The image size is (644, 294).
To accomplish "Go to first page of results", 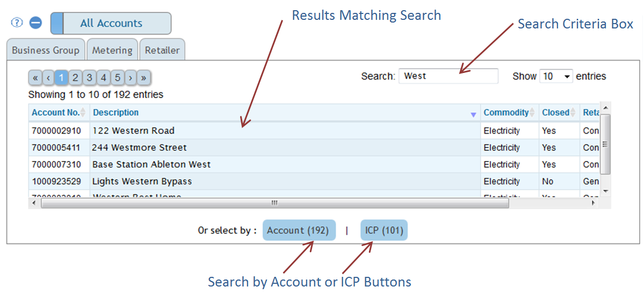I will pyautogui.click(x=35, y=78).
